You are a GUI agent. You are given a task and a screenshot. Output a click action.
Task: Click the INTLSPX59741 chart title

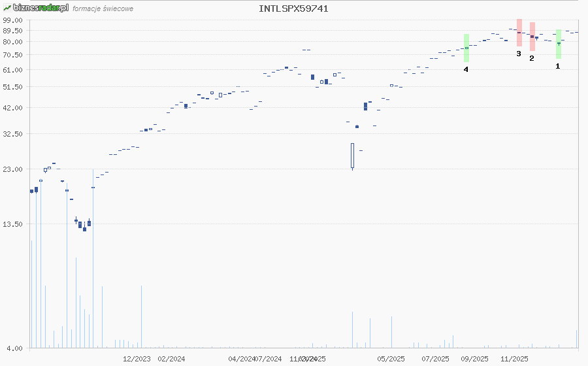pyautogui.click(x=293, y=8)
